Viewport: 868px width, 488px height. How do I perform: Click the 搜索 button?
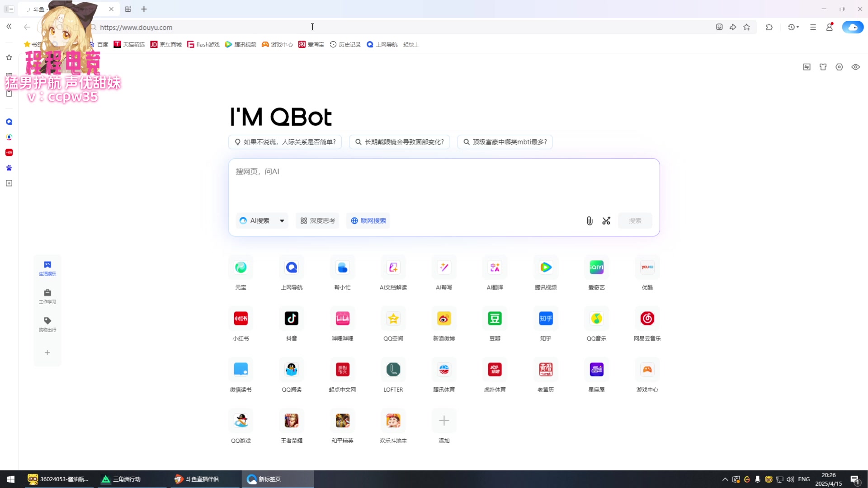[635, 221]
